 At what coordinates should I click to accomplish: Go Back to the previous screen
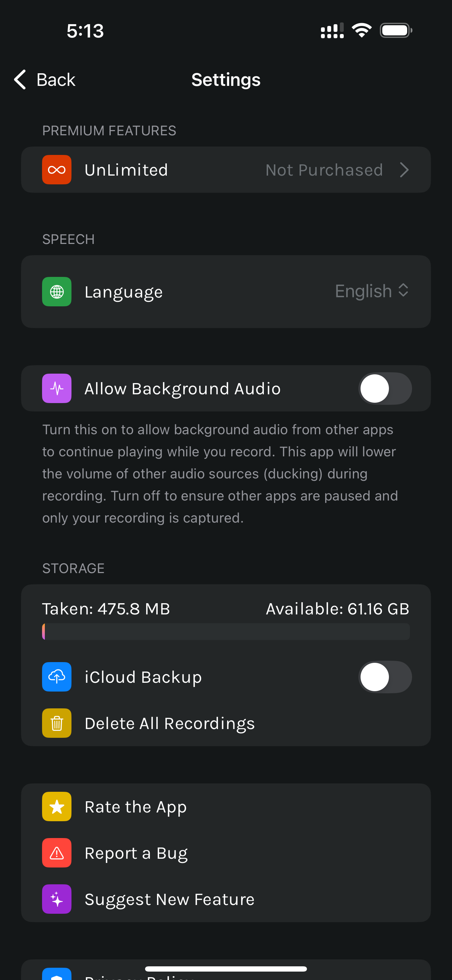click(x=45, y=80)
